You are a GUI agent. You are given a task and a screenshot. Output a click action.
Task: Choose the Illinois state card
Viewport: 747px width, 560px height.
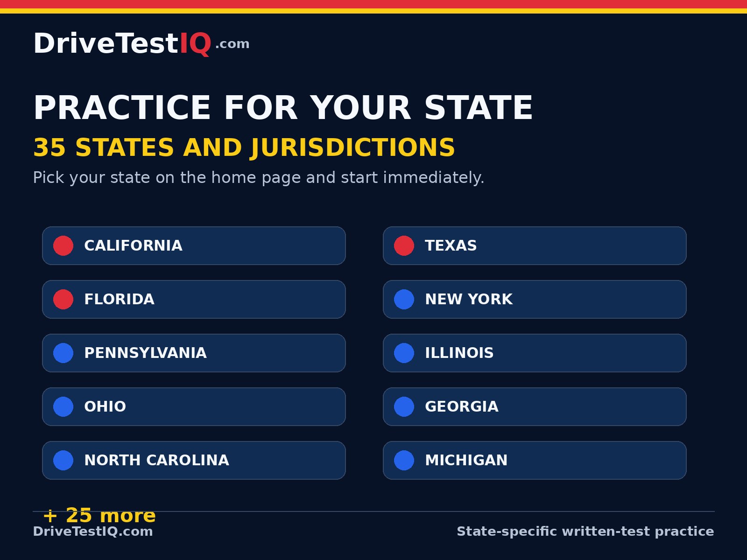click(535, 353)
